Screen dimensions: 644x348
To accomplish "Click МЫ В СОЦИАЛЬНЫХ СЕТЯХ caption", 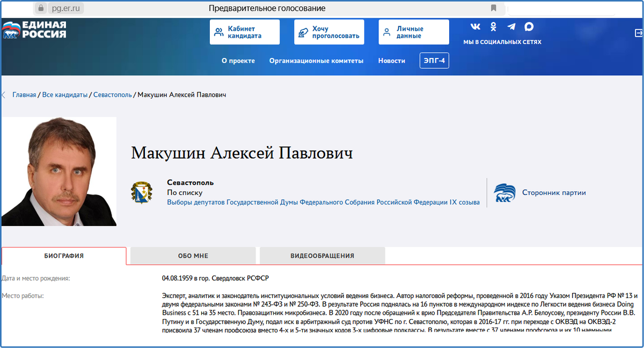I will pyautogui.click(x=502, y=42).
